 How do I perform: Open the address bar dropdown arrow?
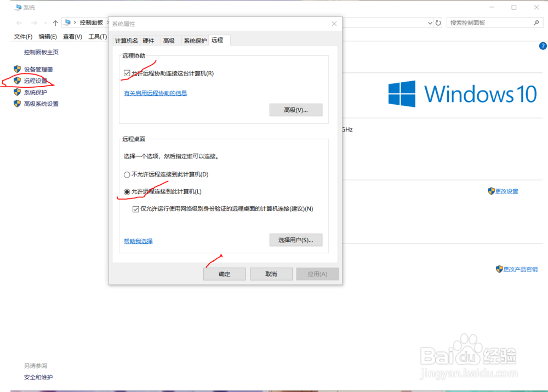point(430,23)
